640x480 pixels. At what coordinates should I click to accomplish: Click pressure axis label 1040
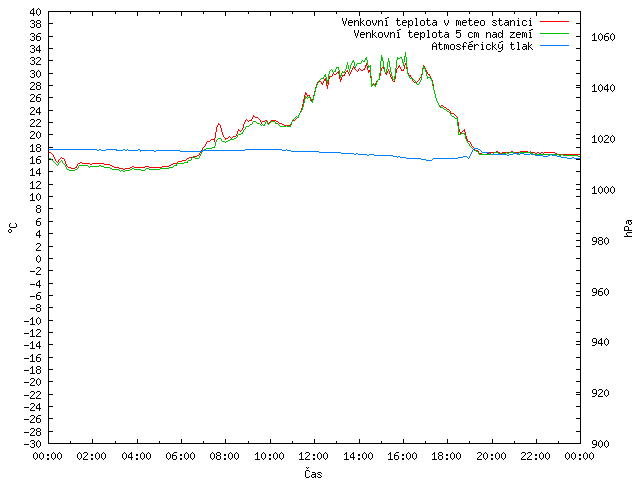point(603,88)
